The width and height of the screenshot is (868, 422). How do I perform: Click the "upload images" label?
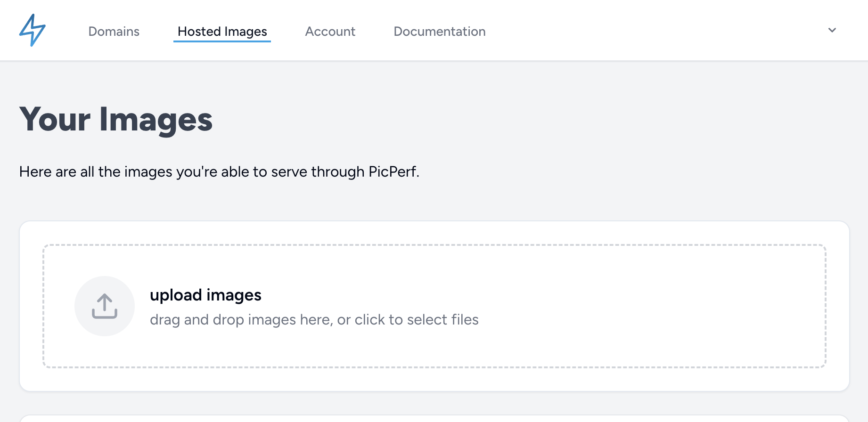(x=205, y=295)
